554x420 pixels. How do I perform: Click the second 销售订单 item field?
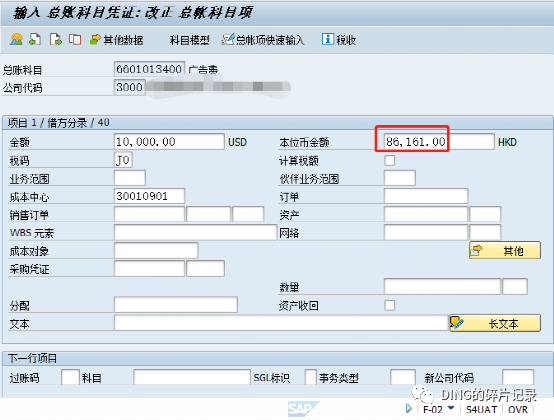click(x=208, y=214)
